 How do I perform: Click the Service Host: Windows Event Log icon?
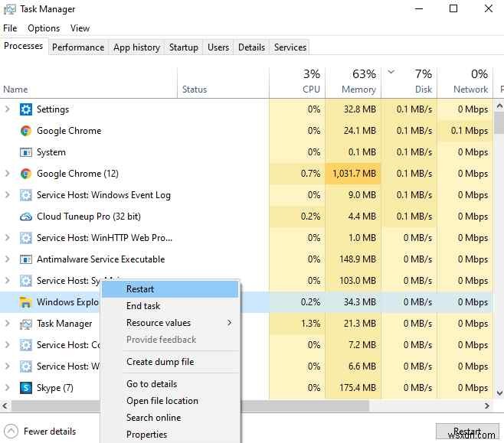pyautogui.click(x=26, y=195)
